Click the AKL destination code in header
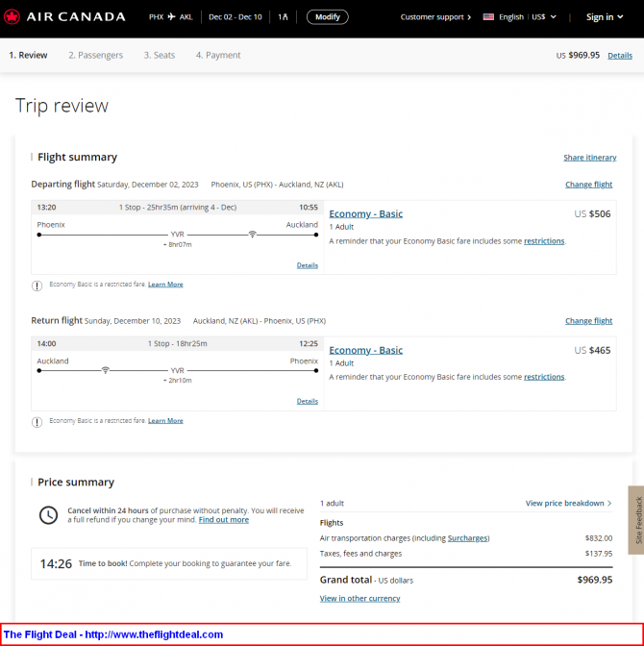The image size is (644, 646). click(186, 17)
